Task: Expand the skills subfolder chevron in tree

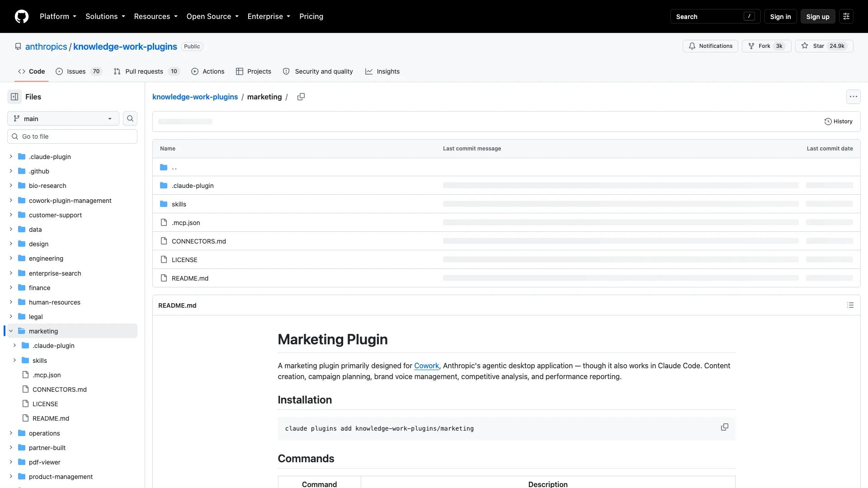Action: pyautogui.click(x=14, y=360)
